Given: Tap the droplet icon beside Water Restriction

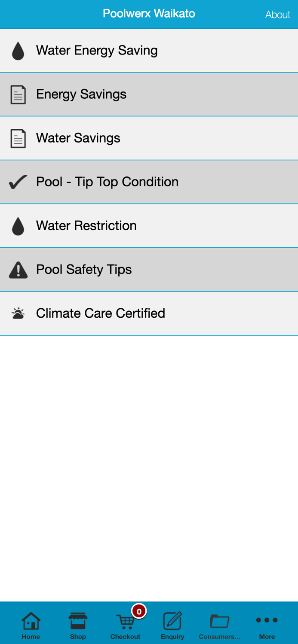Looking at the screenshot, I should (18, 225).
